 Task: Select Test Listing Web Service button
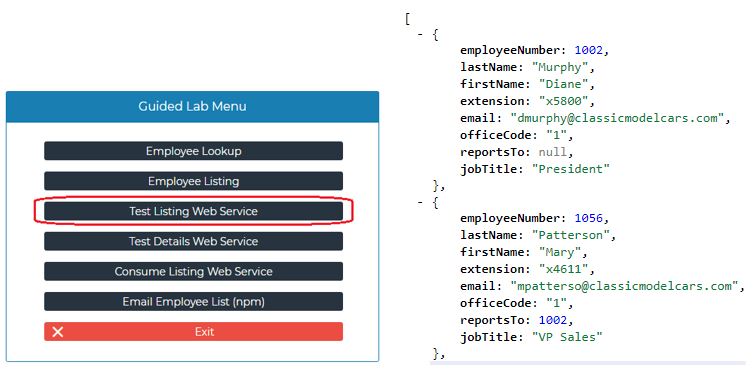point(193,211)
